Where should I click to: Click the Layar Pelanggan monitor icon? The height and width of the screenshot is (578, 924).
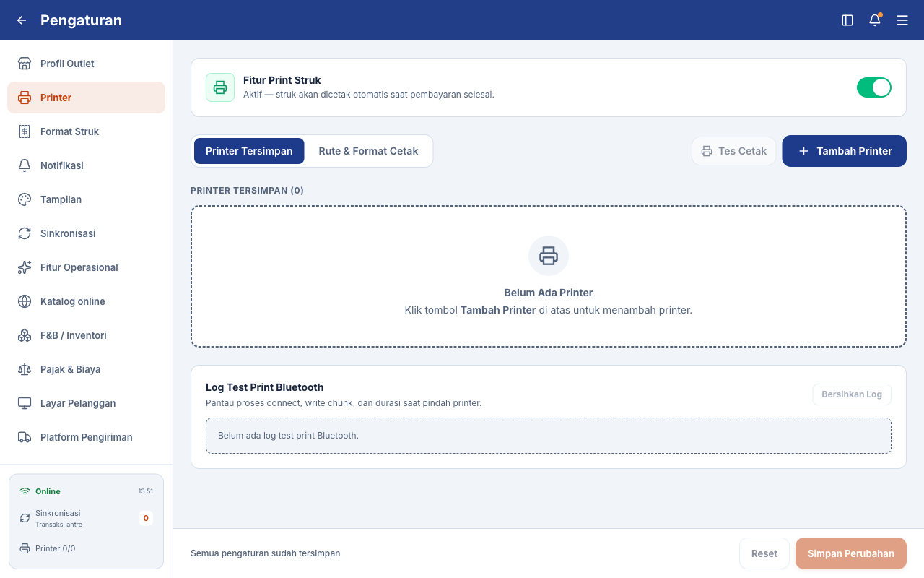[25, 403]
